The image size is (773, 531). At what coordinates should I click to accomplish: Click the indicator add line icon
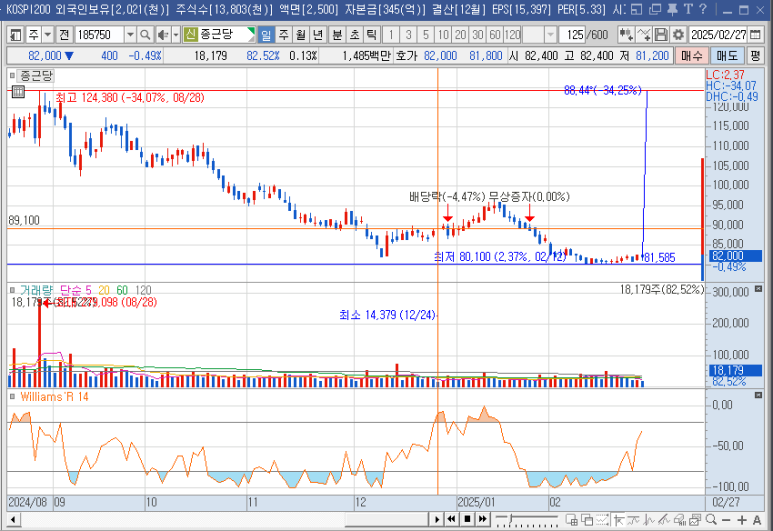tap(644, 35)
